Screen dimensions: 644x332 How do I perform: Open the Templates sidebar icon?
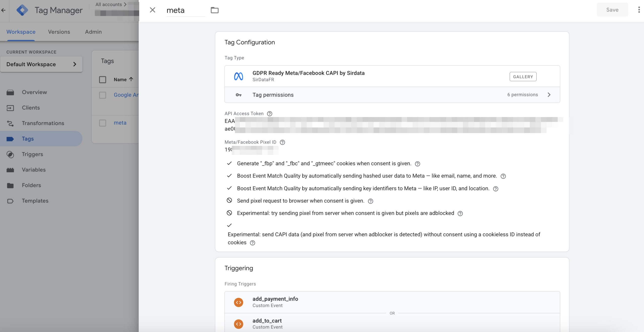10,200
